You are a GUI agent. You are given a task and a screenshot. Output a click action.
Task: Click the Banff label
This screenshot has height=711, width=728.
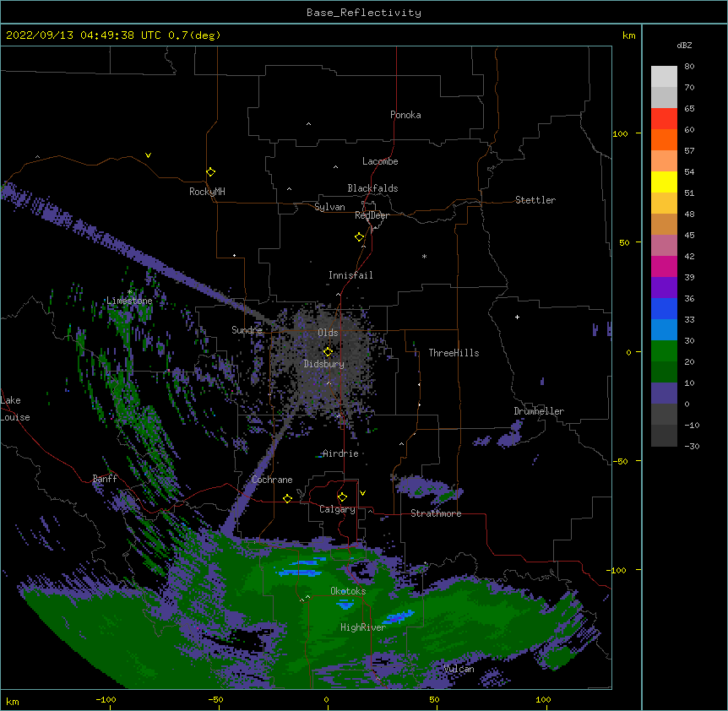[105, 479]
